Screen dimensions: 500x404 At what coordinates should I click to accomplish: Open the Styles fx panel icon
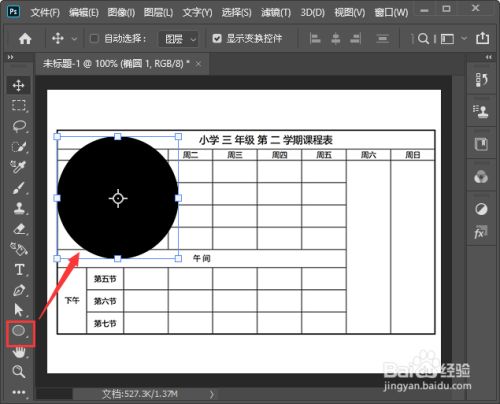point(480,232)
